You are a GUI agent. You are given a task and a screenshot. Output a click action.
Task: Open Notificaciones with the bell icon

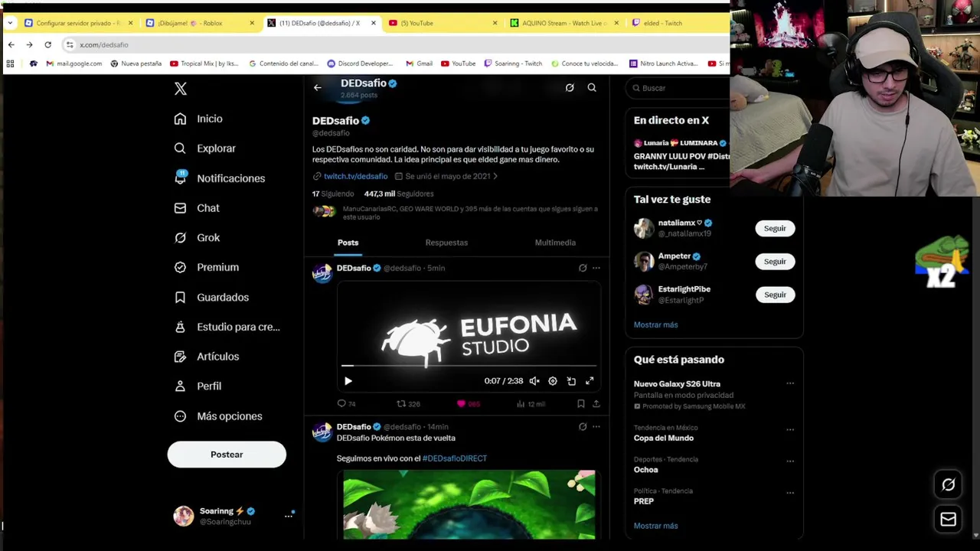tap(219, 178)
